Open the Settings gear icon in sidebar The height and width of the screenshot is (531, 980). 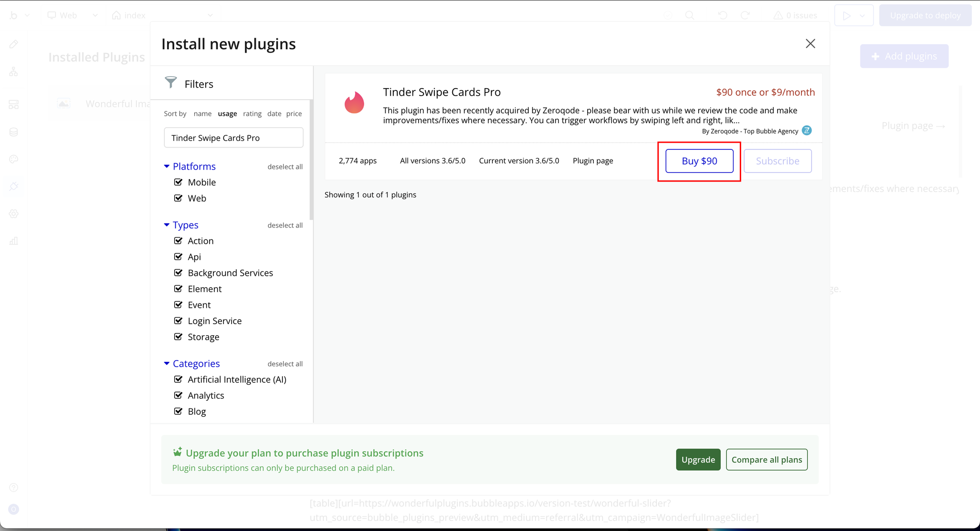pyautogui.click(x=14, y=214)
